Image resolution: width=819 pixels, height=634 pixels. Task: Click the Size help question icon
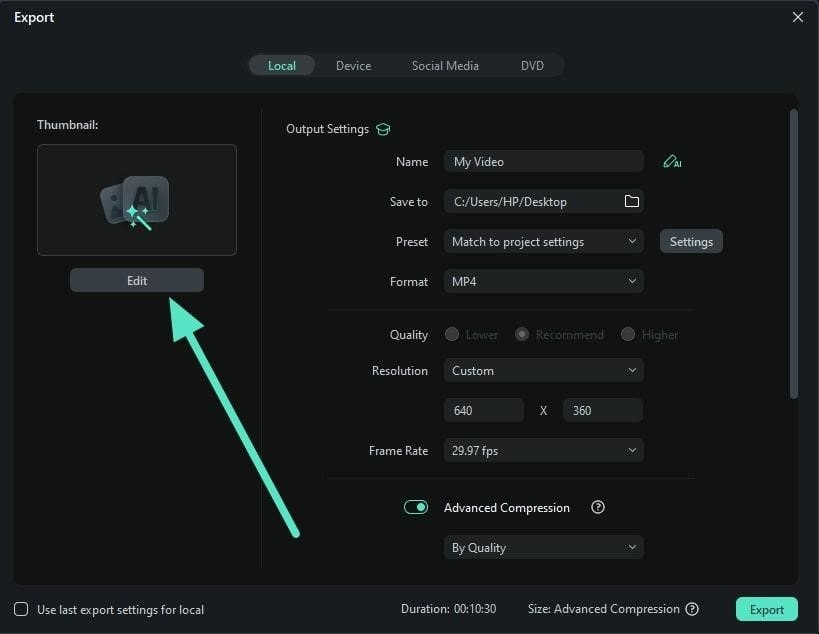coord(692,609)
